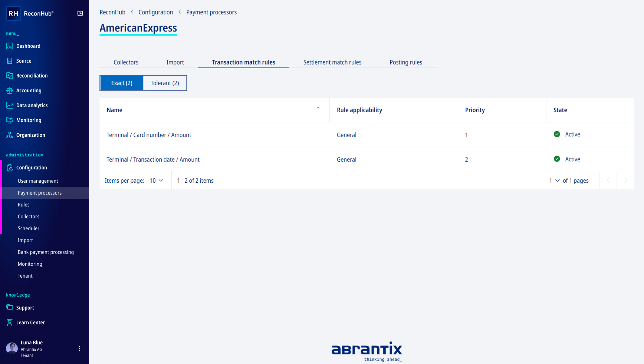Click the Abrantix logo in the footer

click(367, 351)
